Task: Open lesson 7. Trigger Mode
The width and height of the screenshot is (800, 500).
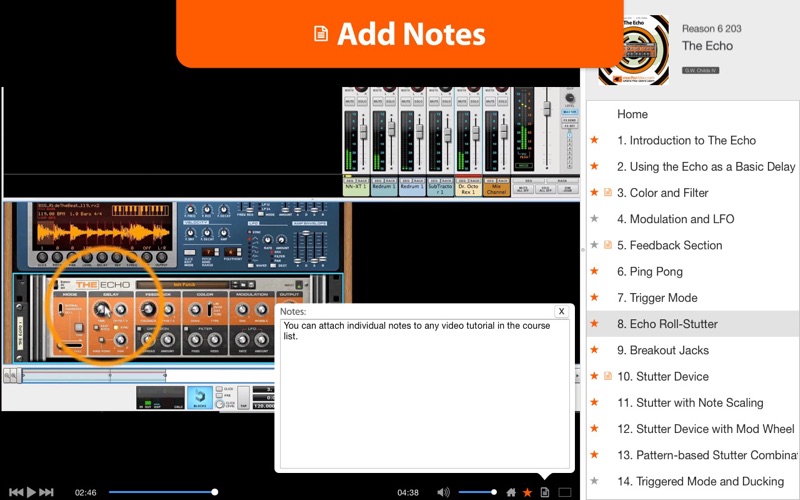Action: (x=657, y=298)
